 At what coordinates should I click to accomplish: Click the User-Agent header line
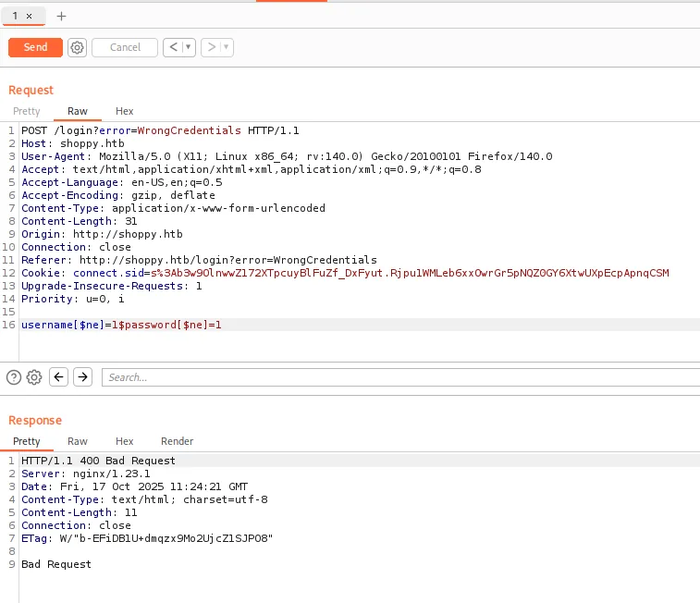coord(287,156)
